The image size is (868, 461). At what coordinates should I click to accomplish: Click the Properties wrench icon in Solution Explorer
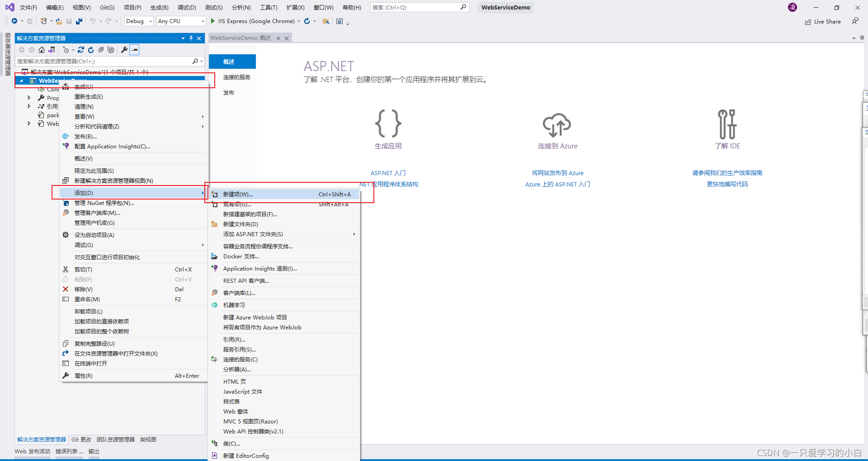pyautogui.click(x=124, y=50)
